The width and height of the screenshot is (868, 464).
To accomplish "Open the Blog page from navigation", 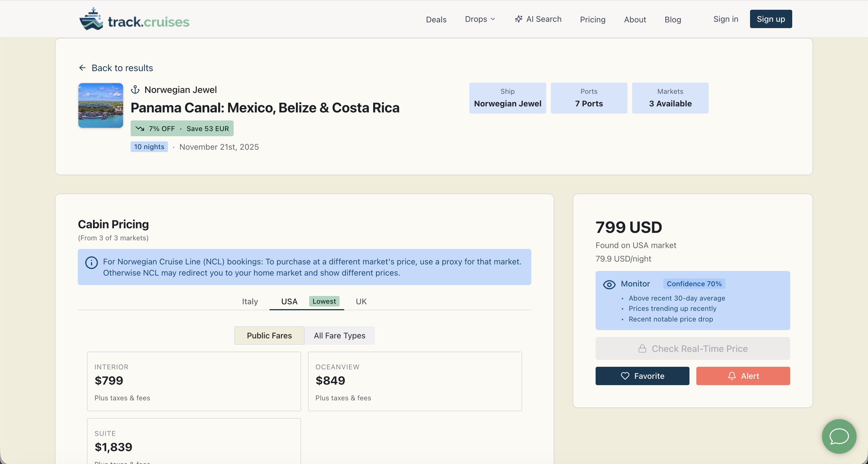I will (x=673, y=19).
